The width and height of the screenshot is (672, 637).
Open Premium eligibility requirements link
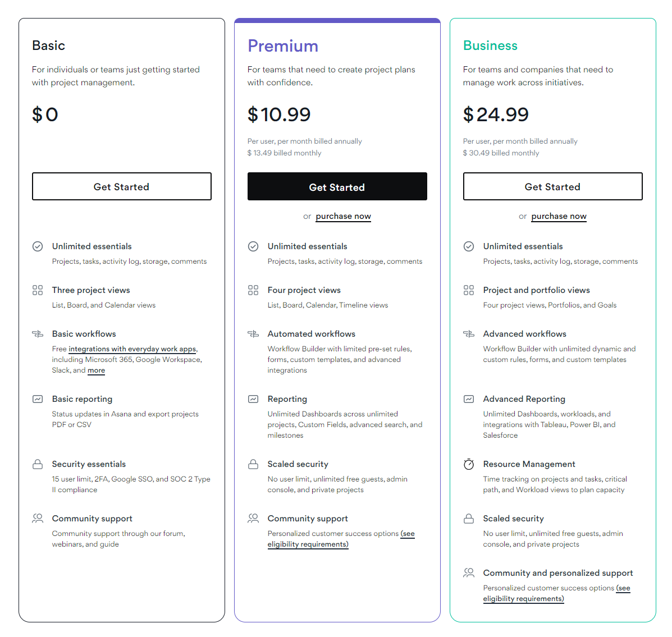[308, 544]
